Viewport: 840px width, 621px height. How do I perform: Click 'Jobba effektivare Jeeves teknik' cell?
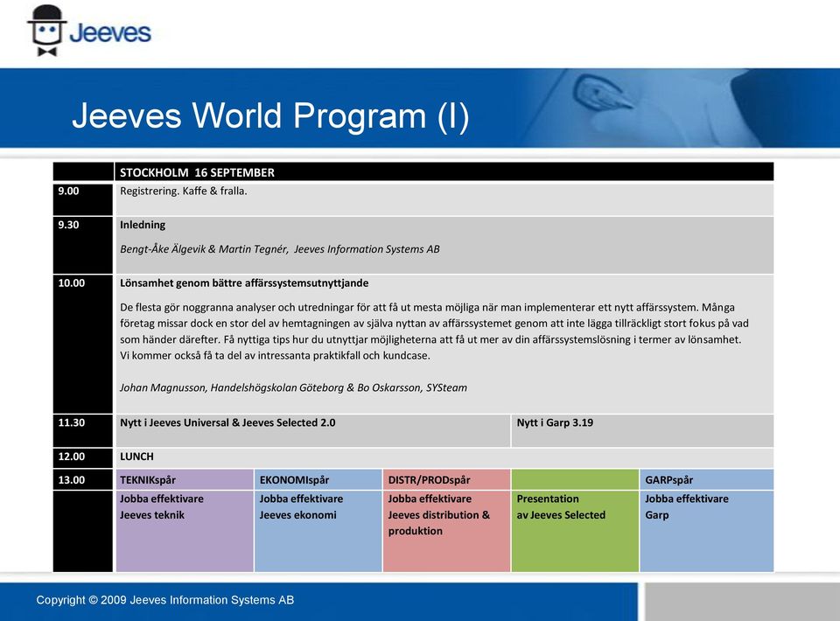click(x=185, y=531)
